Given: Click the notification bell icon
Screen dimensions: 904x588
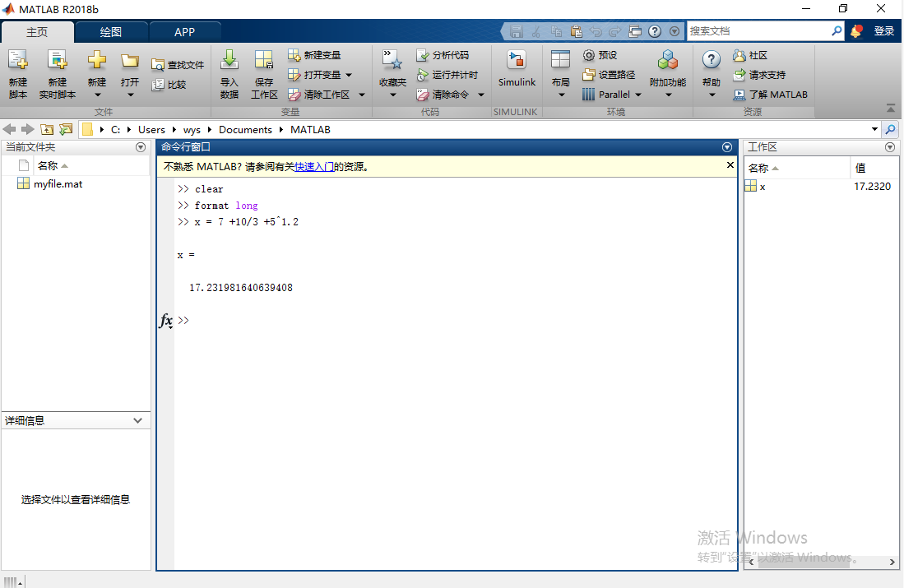Looking at the screenshot, I should [856, 31].
